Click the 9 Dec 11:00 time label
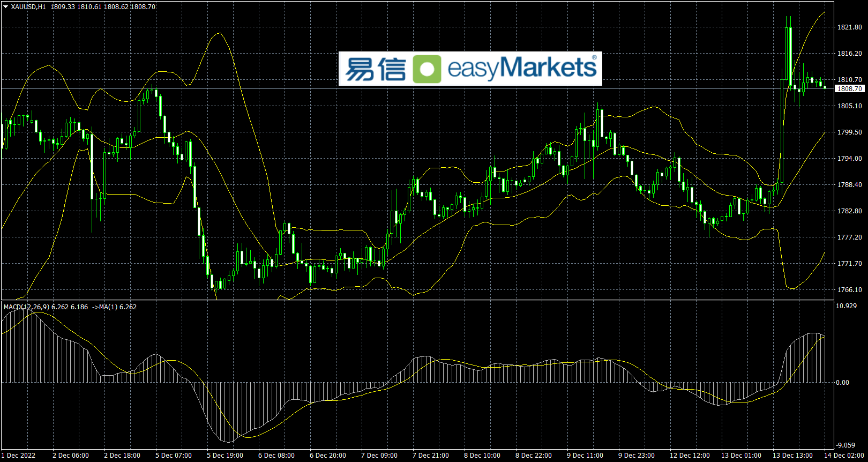 (x=585, y=456)
